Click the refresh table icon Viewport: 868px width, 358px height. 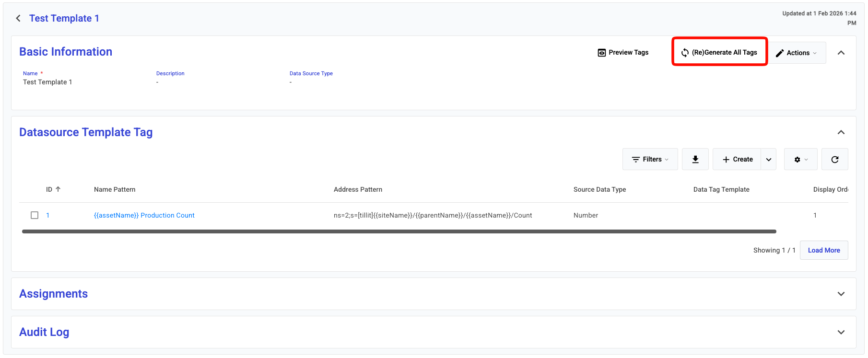[834, 159]
